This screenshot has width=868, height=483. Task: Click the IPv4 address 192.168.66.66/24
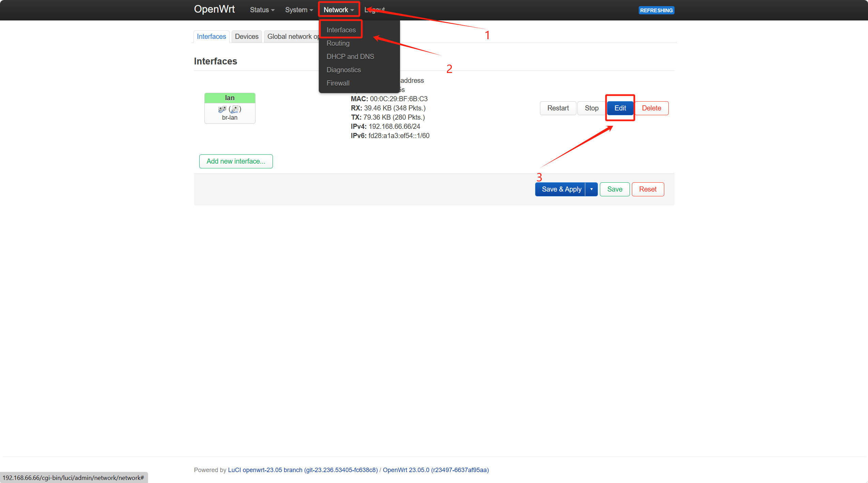[394, 126]
